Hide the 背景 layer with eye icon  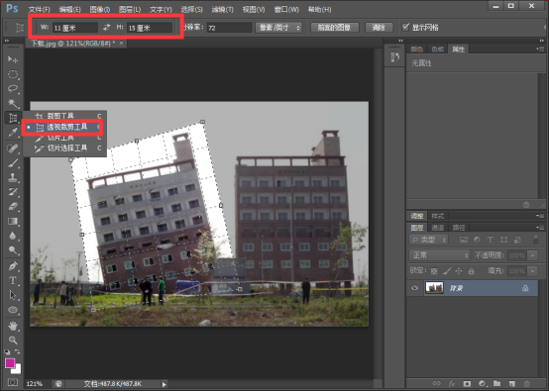tap(415, 288)
